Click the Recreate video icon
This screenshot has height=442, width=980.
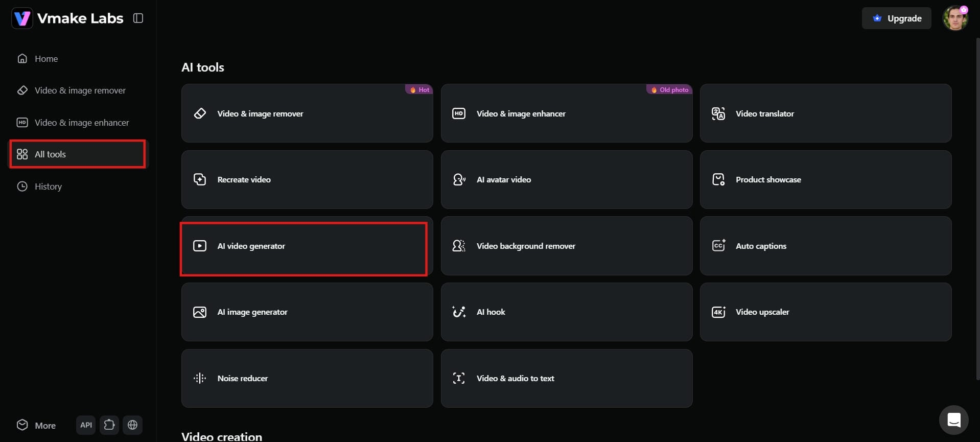pos(200,179)
